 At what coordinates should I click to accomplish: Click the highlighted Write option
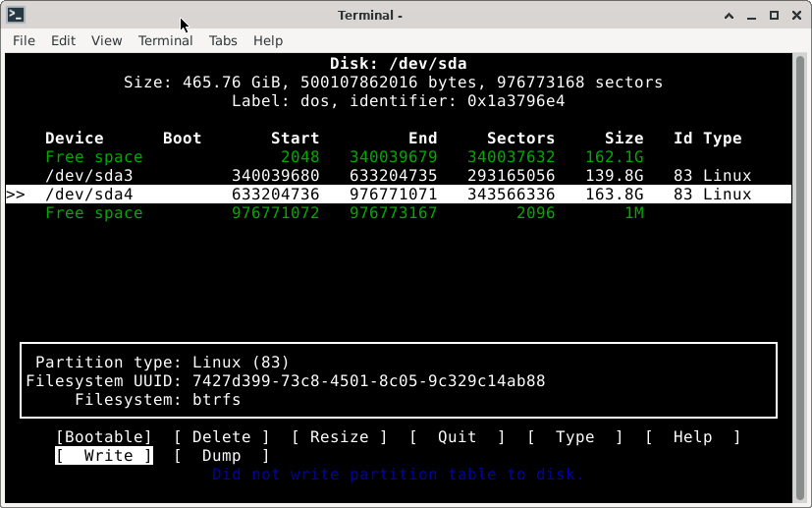click(104, 456)
